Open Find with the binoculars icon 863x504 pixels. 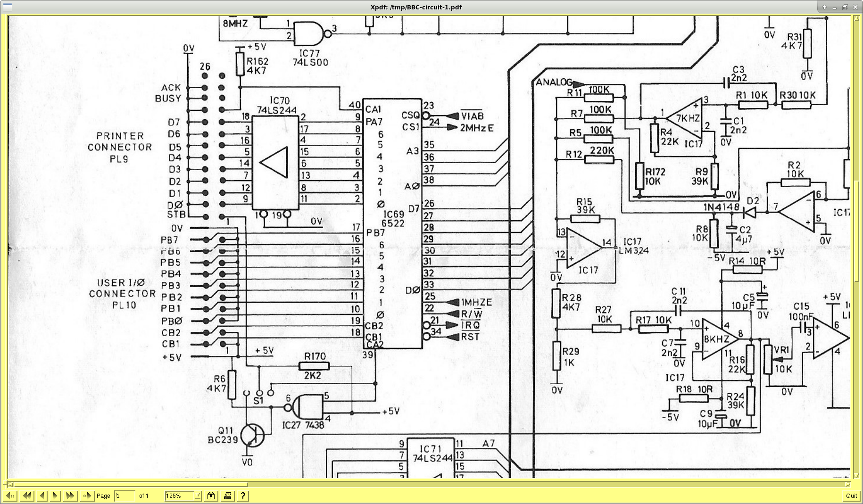pos(211,496)
